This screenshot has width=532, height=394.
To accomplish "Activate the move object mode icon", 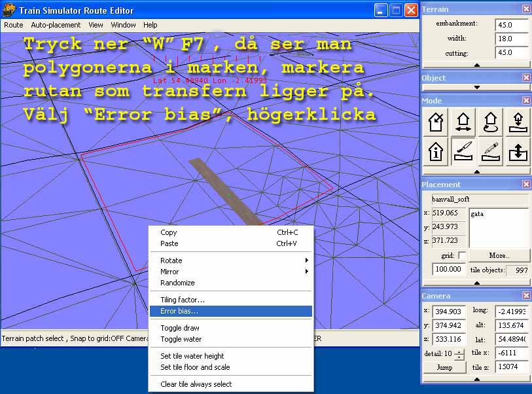I will point(463,122).
